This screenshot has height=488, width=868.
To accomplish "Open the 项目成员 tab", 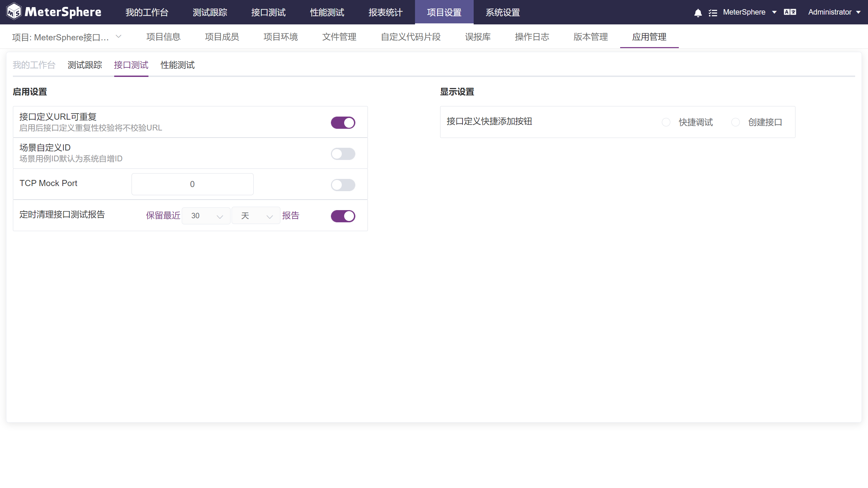I will (x=222, y=37).
